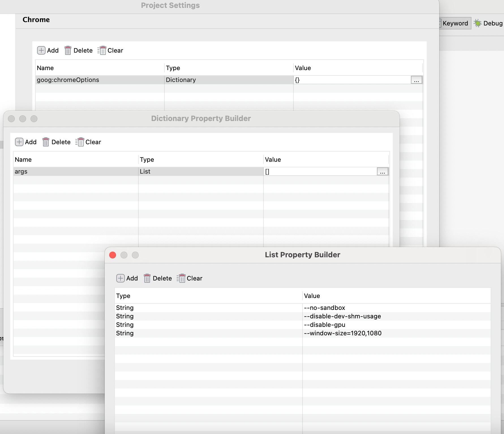
Task: Select the --disable-dev-shm-usage entry
Action: 342,316
